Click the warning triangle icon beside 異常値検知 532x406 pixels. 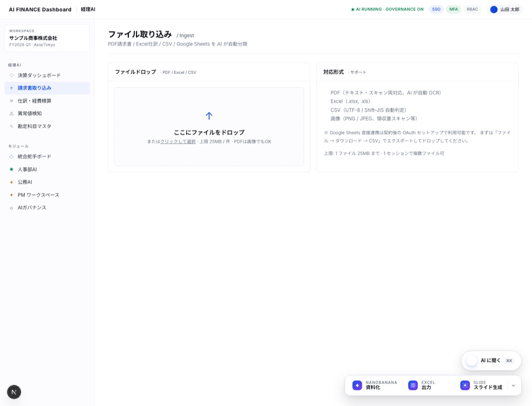[12, 113]
